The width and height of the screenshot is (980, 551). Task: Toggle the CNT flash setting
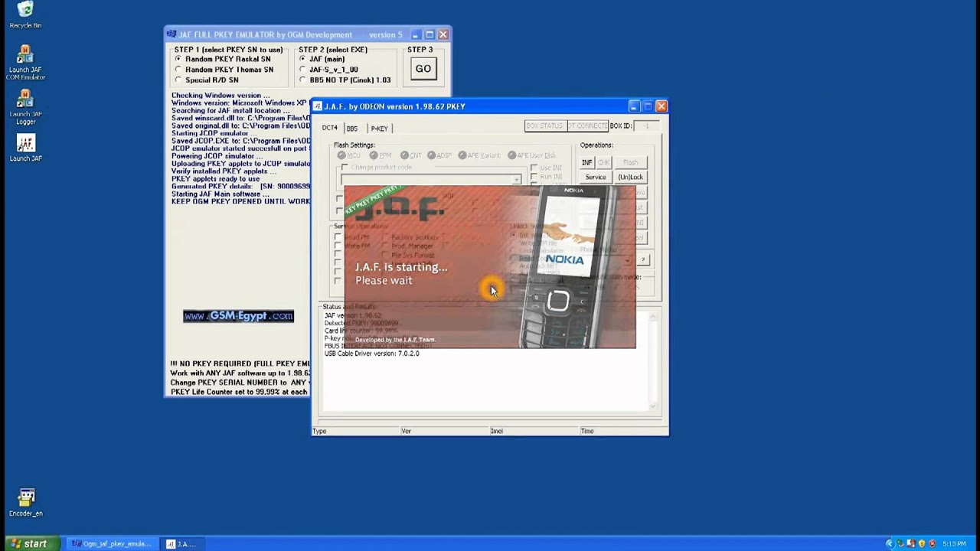coord(404,155)
